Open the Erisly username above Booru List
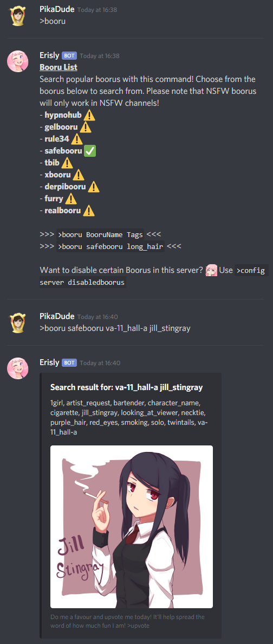The image size is (273, 644). [50, 55]
